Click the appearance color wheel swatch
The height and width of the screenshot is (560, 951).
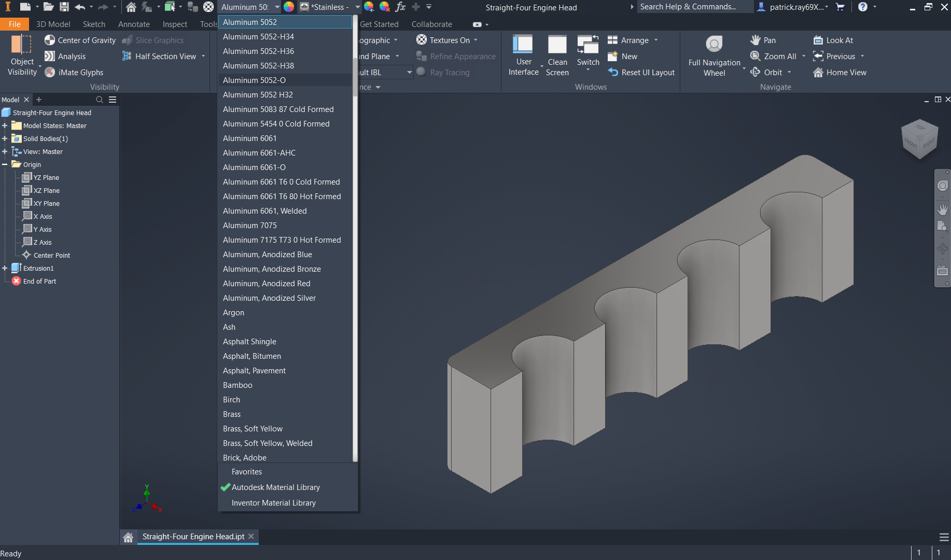tap(289, 7)
